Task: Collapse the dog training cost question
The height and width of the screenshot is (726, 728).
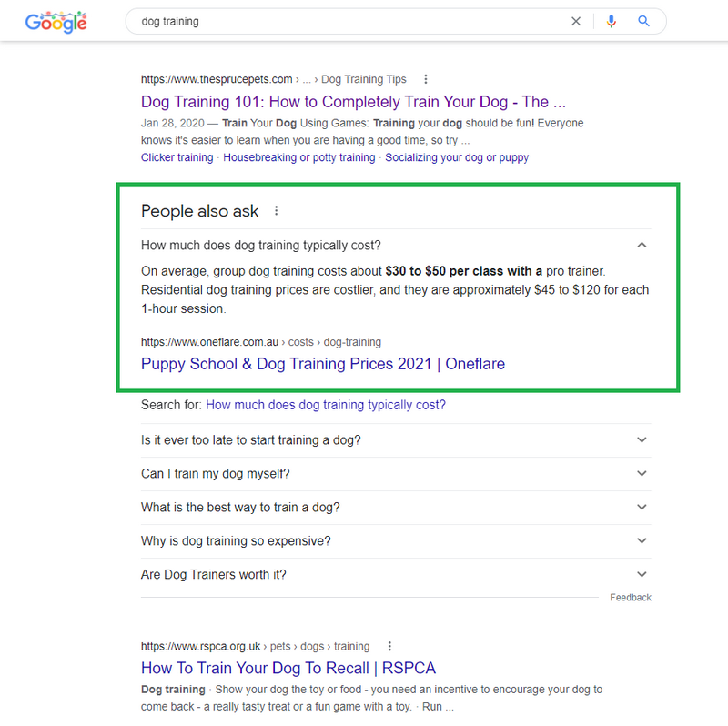Action: coord(642,245)
